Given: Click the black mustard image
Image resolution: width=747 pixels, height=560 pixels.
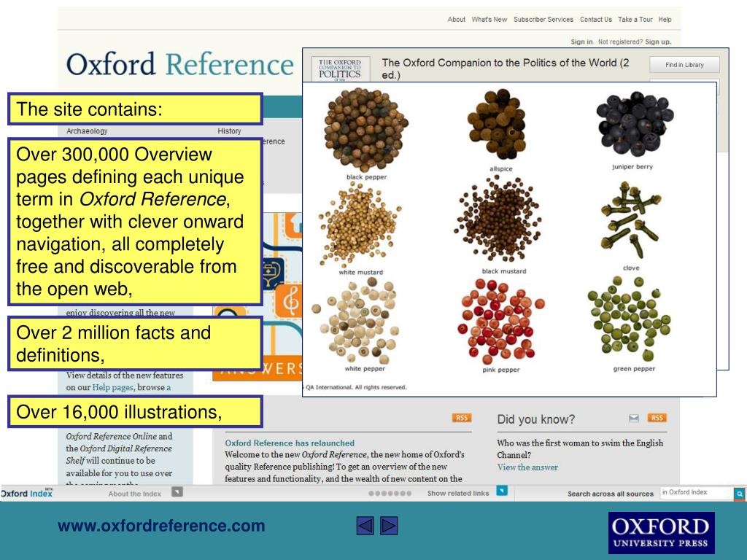Looking at the screenshot, I should (498, 219).
